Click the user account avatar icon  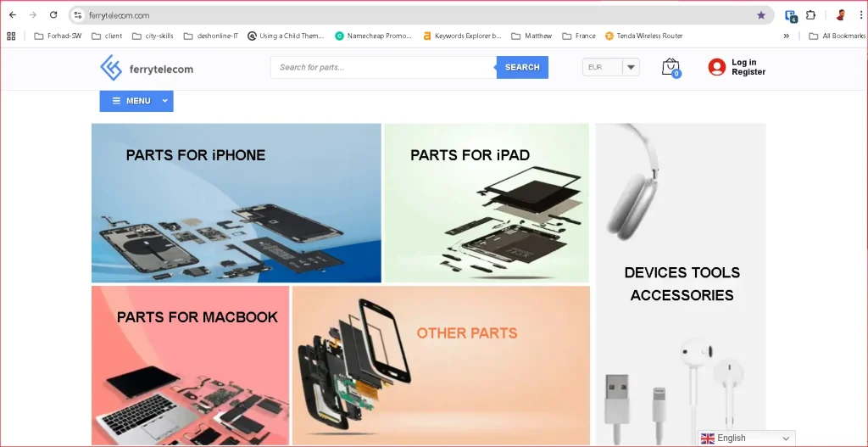717,67
